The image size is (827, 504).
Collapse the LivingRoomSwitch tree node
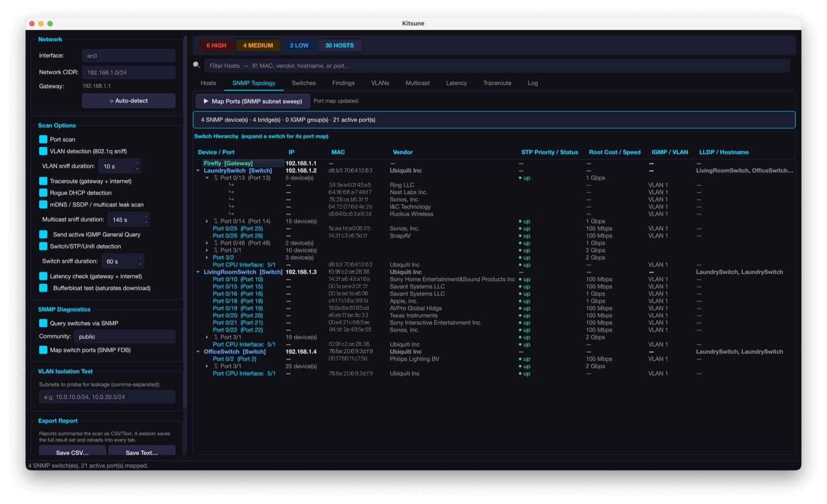[198, 272]
